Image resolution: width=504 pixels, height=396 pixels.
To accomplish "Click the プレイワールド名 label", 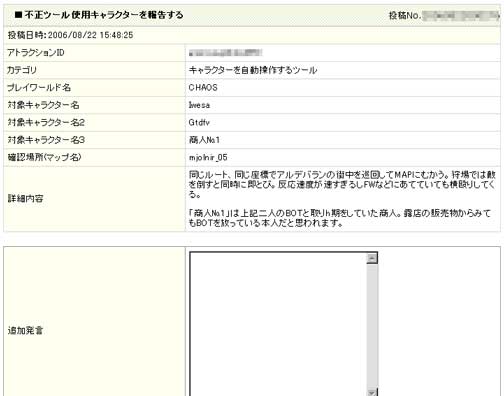I will [x=39, y=88].
